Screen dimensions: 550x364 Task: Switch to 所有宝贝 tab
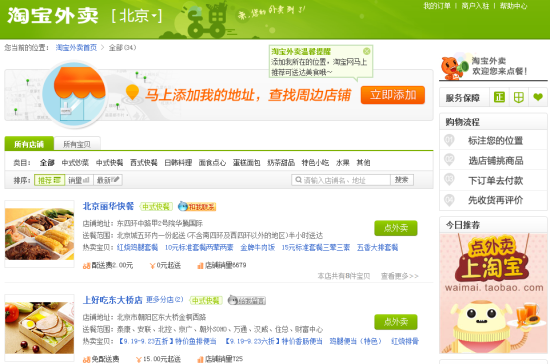point(77,144)
